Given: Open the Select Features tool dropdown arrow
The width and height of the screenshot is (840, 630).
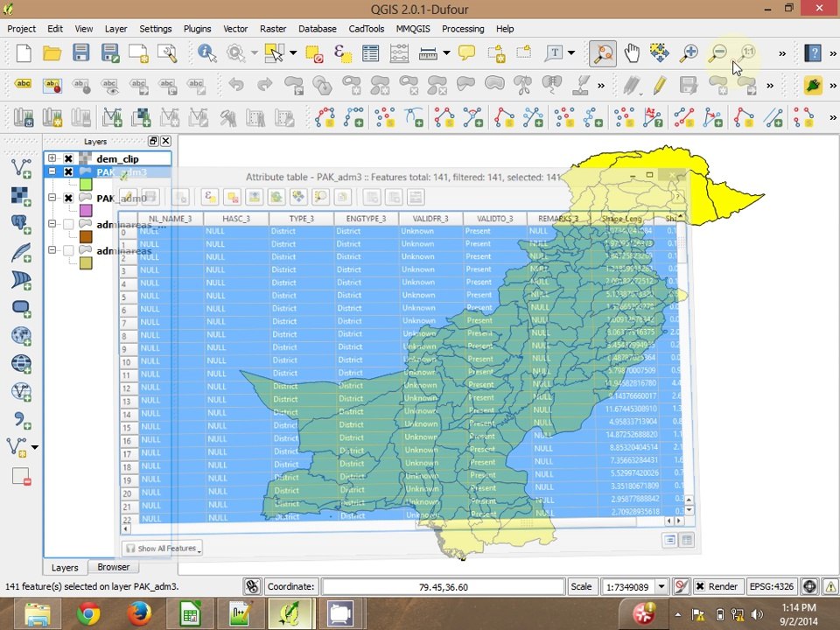Looking at the screenshot, I should point(293,53).
